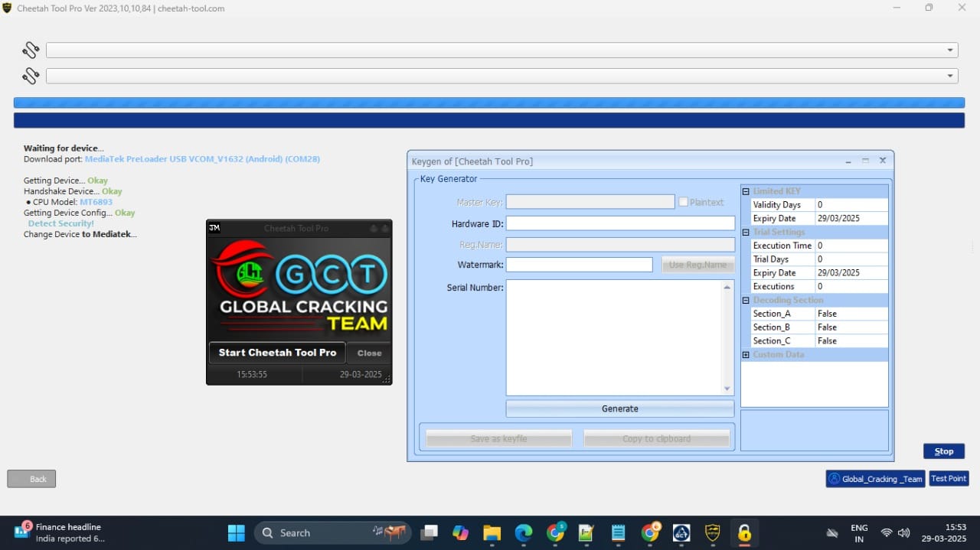Image resolution: width=980 pixels, height=550 pixels.
Task: Open File Explorer from the taskbar
Action: point(492,532)
